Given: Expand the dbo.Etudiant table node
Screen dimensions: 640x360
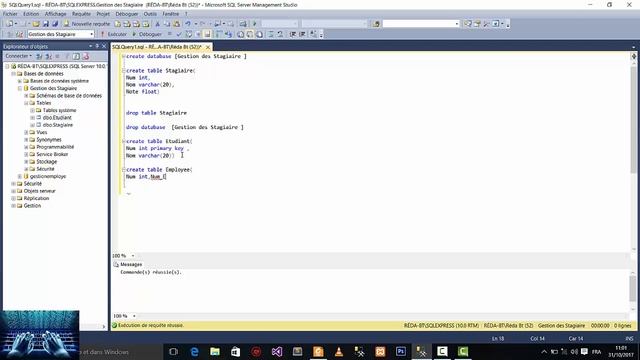Looking at the screenshot, I should pos(32,118).
